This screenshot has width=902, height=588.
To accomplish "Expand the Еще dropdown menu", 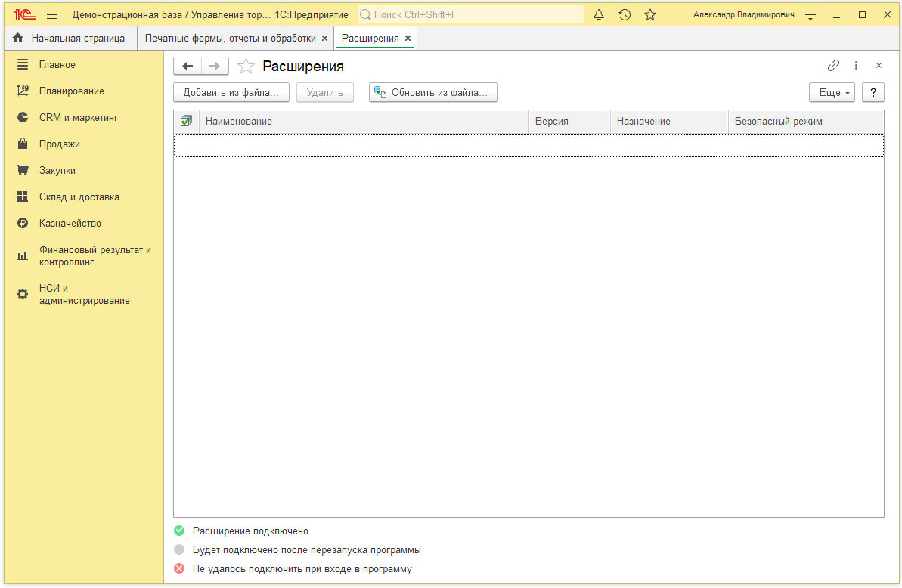I will [x=832, y=93].
